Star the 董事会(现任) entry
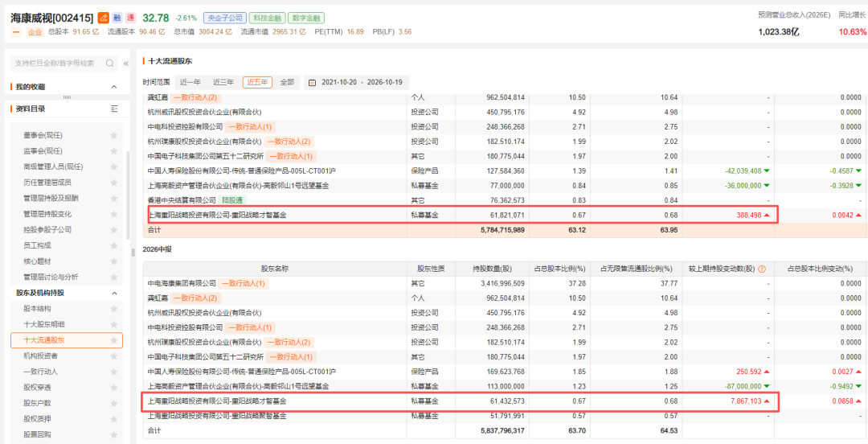Viewport: 868px width, 444px height. [x=114, y=135]
